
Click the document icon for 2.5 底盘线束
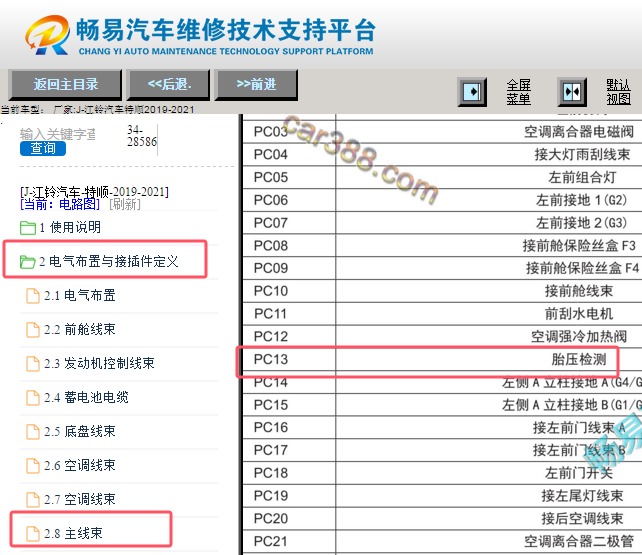[x=33, y=432]
